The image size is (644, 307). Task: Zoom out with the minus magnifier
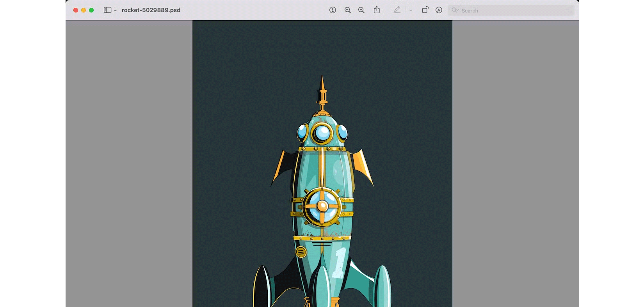click(347, 10)
